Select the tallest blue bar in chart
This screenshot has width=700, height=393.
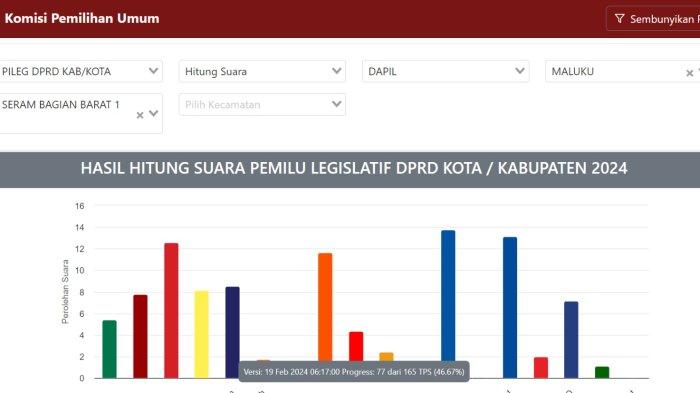(x=448, y=297)
